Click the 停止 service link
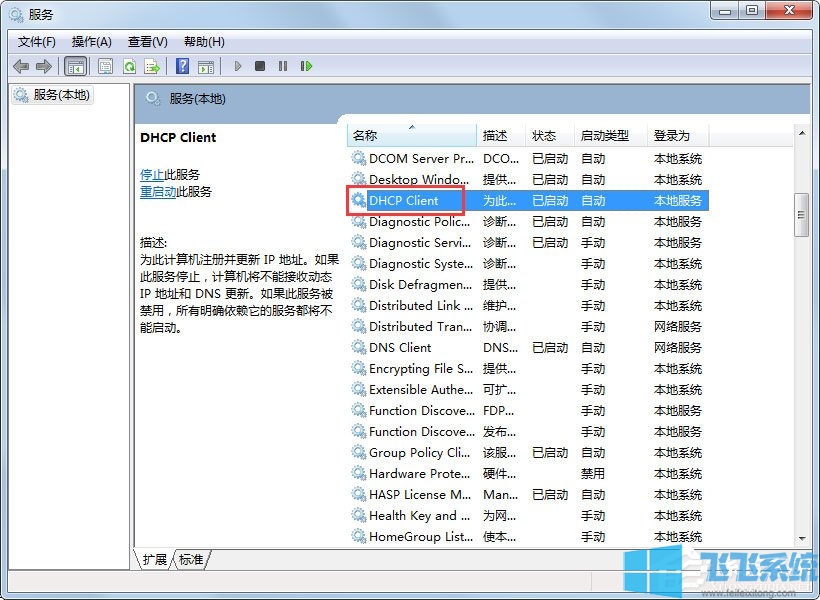This screenshot has width=820, height=600. click(152, 174)
